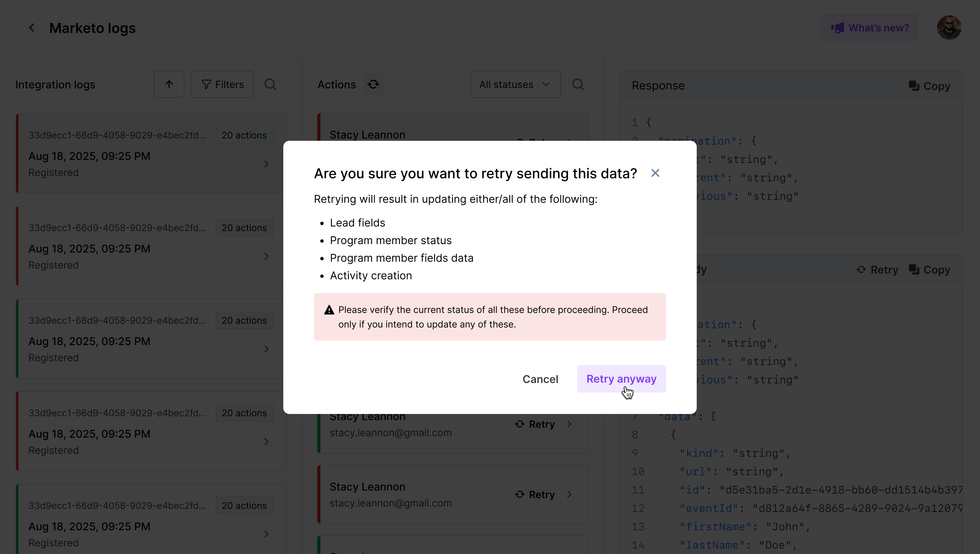Open details chevron for last Stacy Leannon action
The height and width of the screenshot is (554, 980).
point(569,495)
